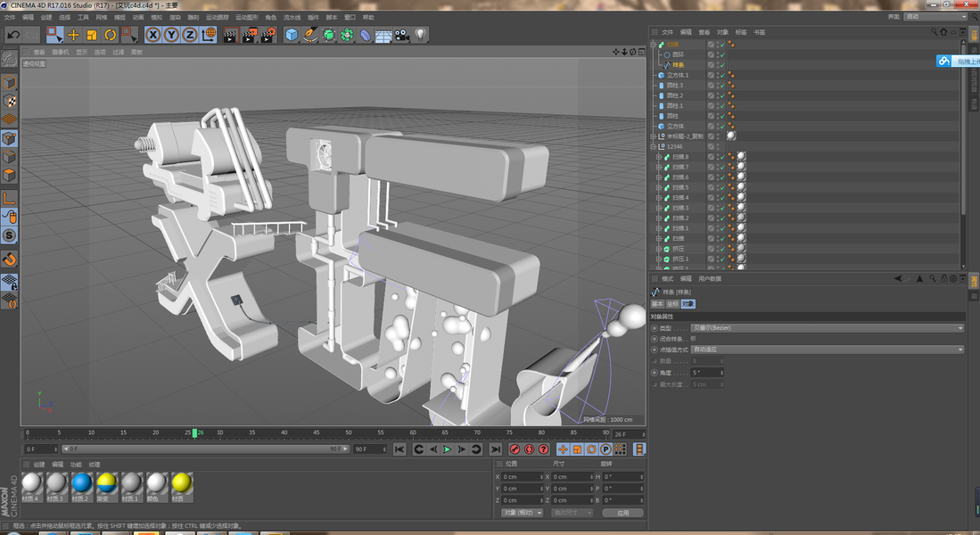
Task: Switch to 坐标 attribute tab
Action: point(671,304)
